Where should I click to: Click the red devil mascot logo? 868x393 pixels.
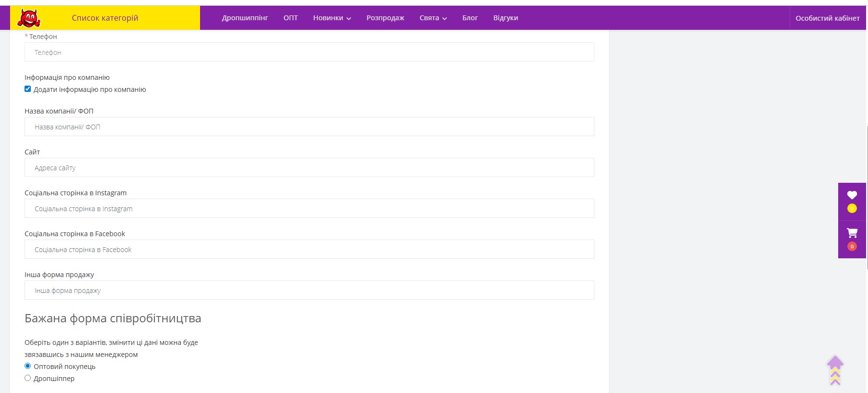click(x=29, y=18)
